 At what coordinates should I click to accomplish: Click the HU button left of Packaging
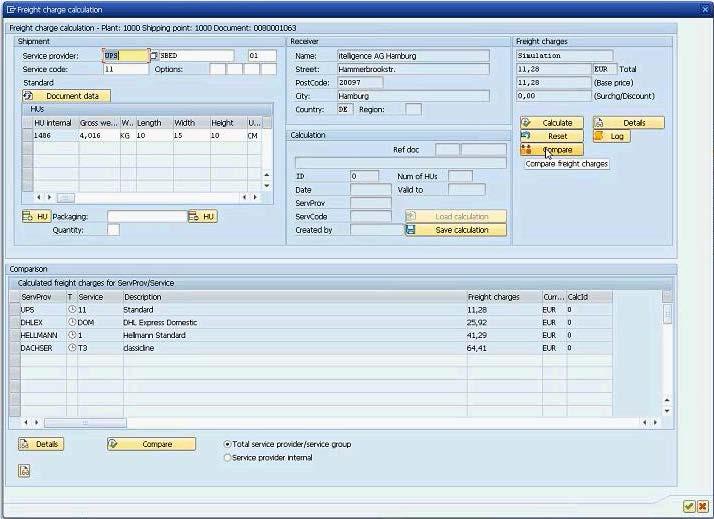[x=36, y=217]
